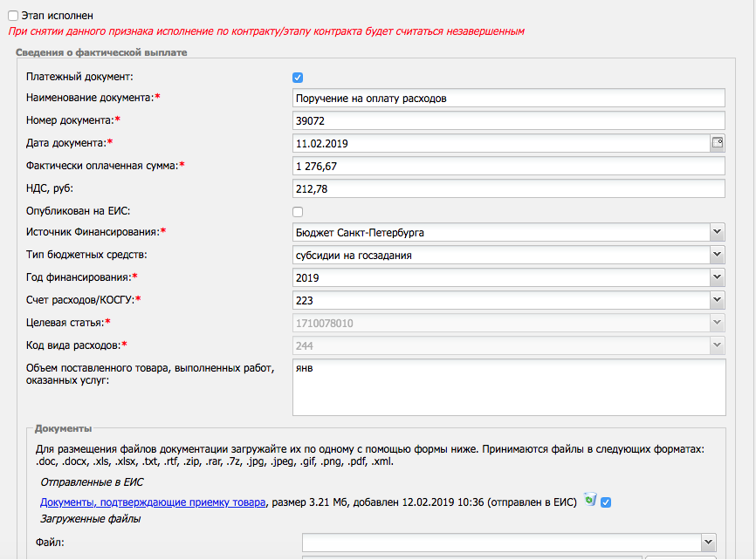Enable the 'Опубликован на ЕИС' checkbox

point(298,212)
